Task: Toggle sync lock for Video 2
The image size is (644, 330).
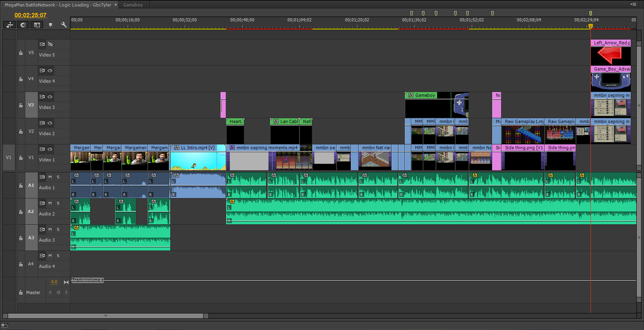Action: click(x=42, y=123)
